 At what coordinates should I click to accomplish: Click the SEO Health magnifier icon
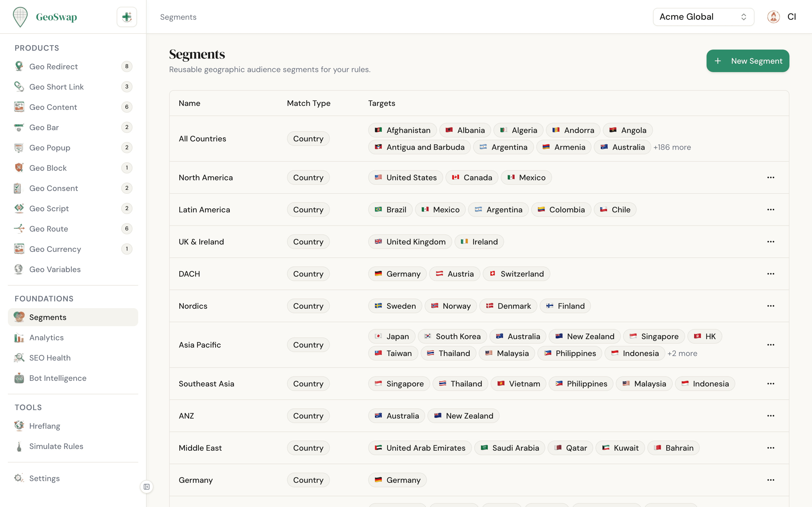coord(19,357)
